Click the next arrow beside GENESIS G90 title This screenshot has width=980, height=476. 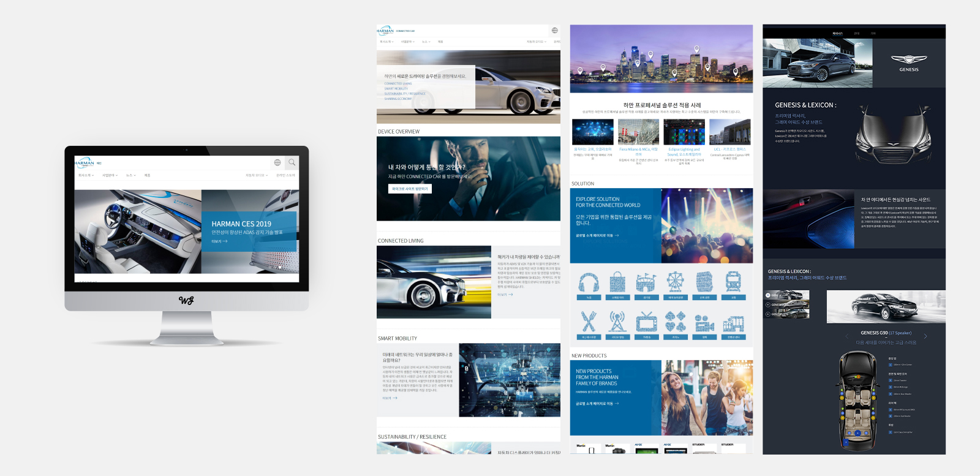(x=925, y=336)
